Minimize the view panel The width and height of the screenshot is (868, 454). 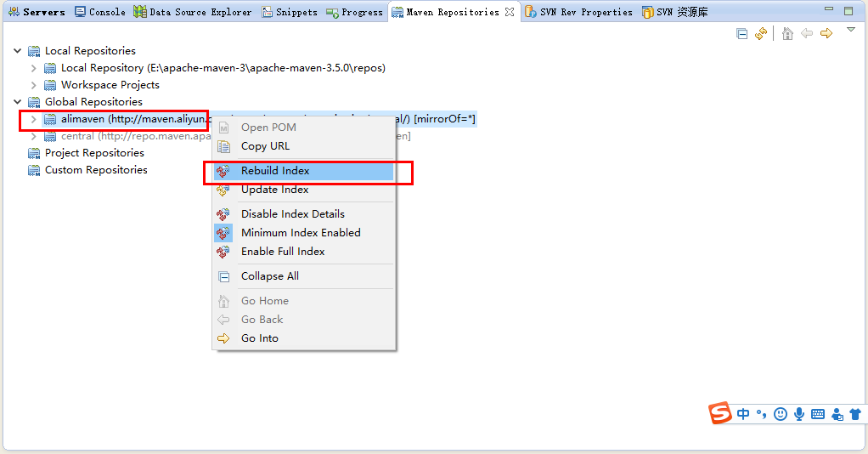coord(829,9)
